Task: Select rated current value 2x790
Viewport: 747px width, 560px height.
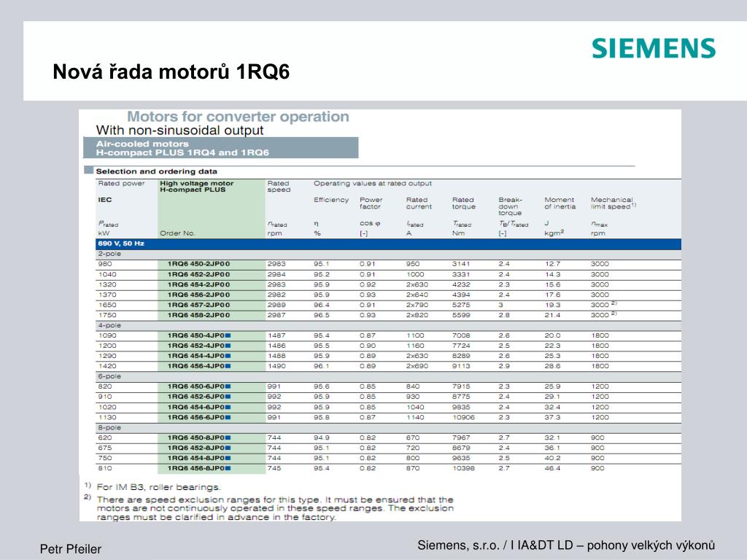Action: pyautogui.click(x=417, y=305)
